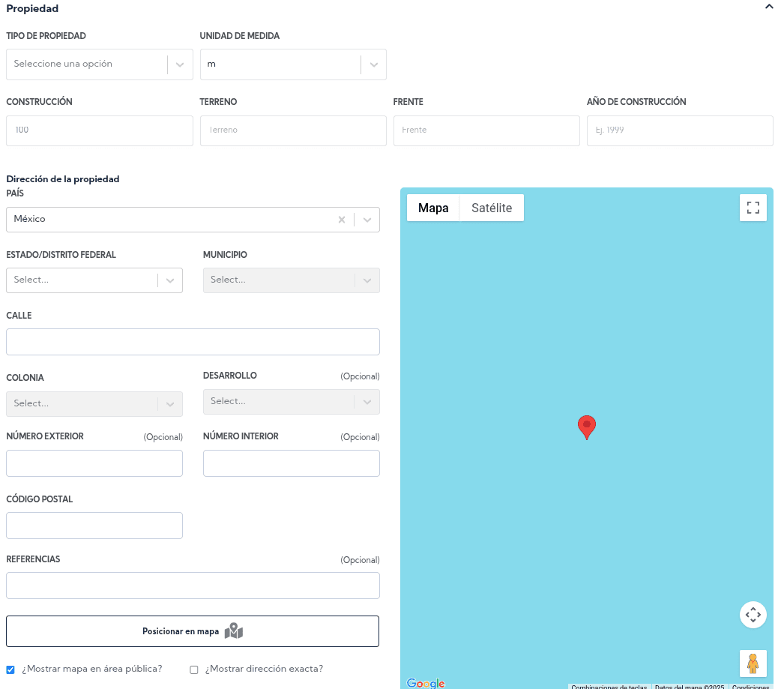Select the Mapa view tab
This screenshot has width=784, height=689.
[433, 208]
